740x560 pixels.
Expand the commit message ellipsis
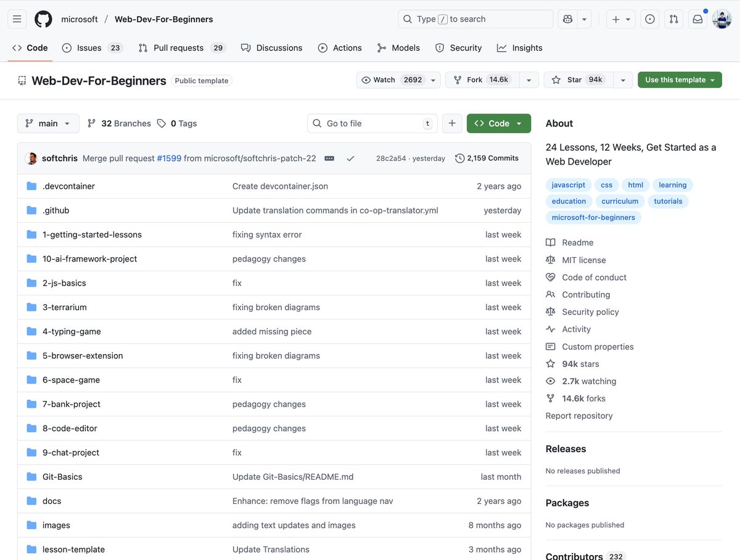point(329,159)
